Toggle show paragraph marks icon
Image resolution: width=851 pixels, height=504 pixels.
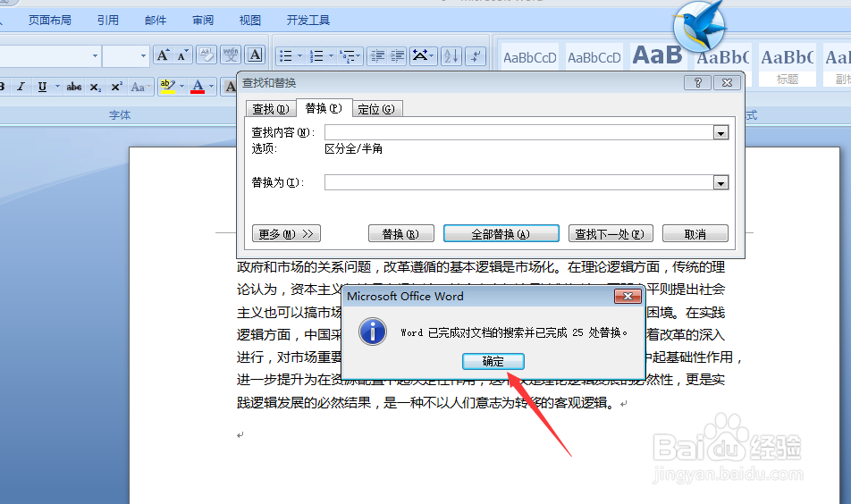476,56
